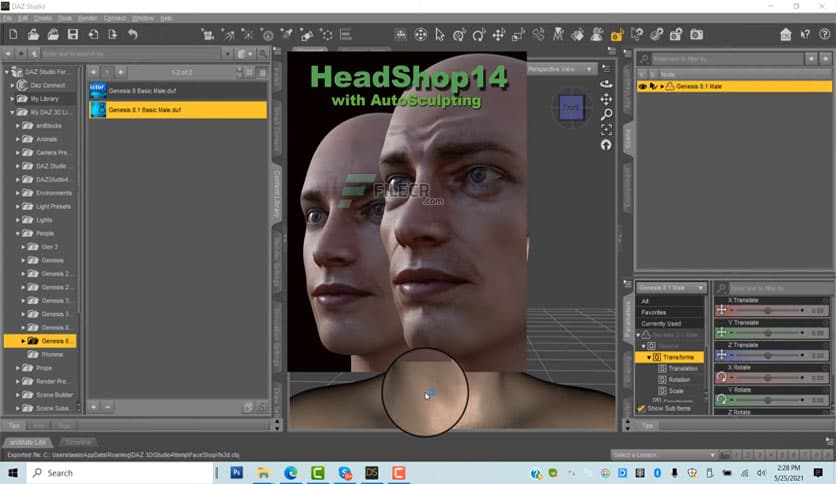Adjust the Y Translate slider

click(768, 333)
